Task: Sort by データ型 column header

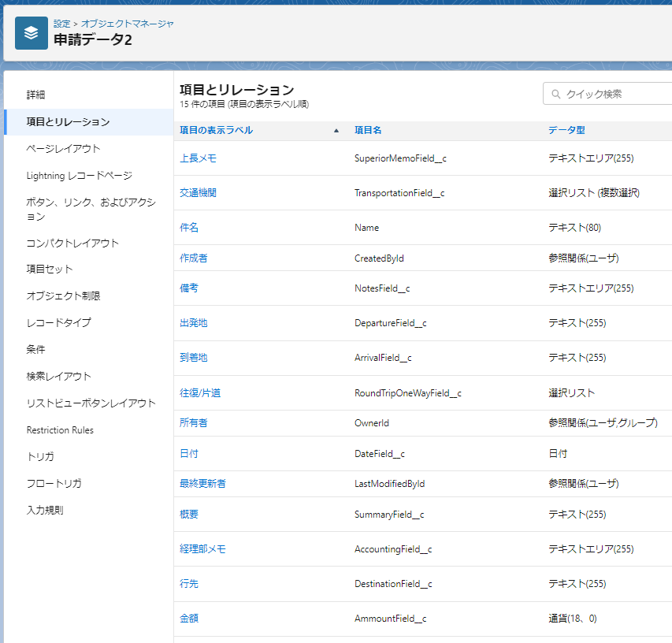Action: [566, 130]
